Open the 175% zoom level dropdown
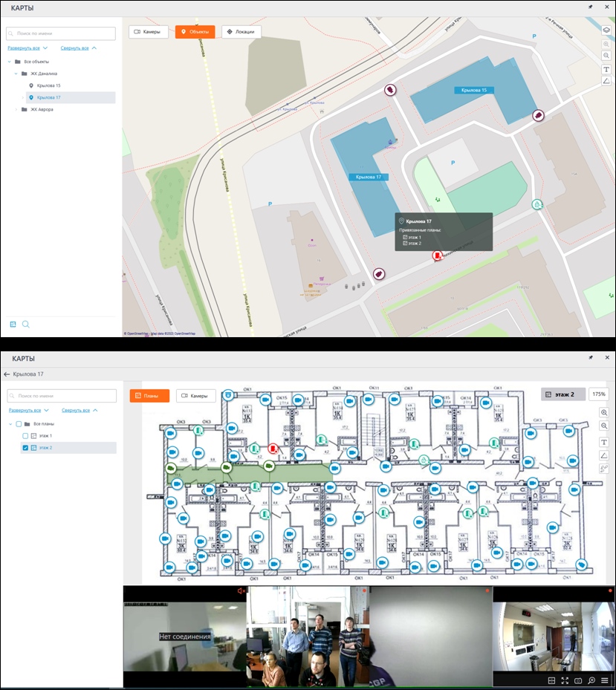The height and width of the screenshot is (690, 616). click(598, 394)
